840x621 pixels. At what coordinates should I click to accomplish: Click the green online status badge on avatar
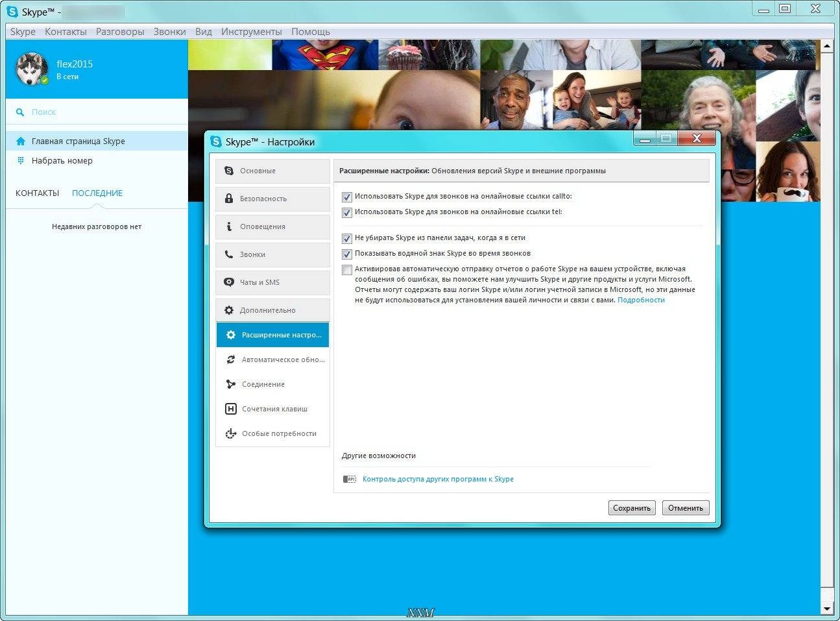(x=45, y=80)
